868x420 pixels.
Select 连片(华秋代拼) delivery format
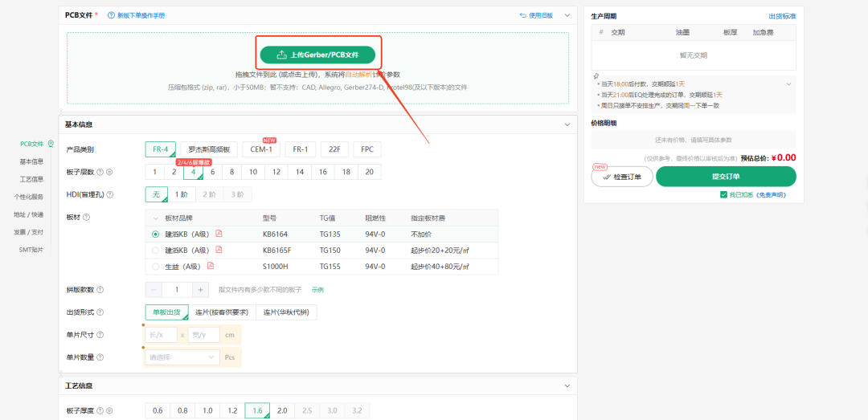point(286,312)
